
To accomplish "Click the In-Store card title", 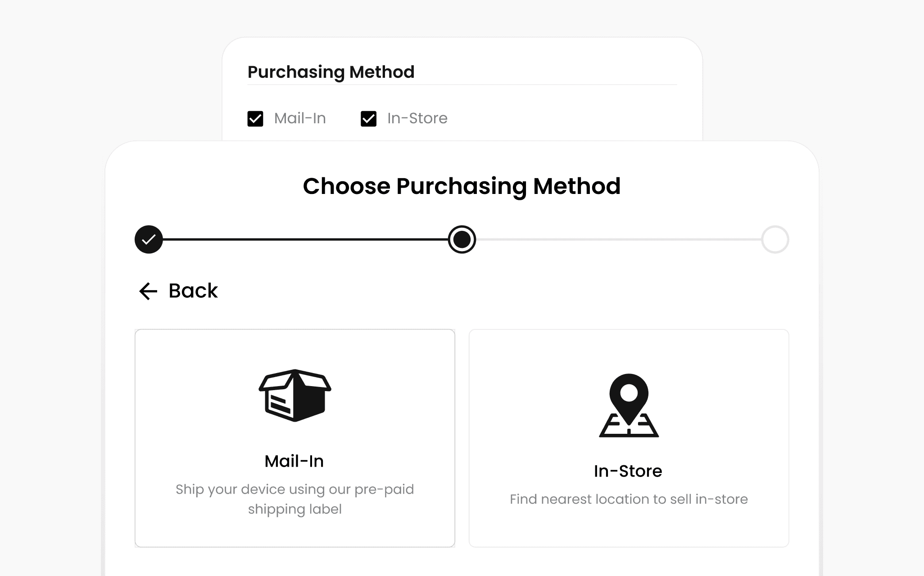I will 628,471.
